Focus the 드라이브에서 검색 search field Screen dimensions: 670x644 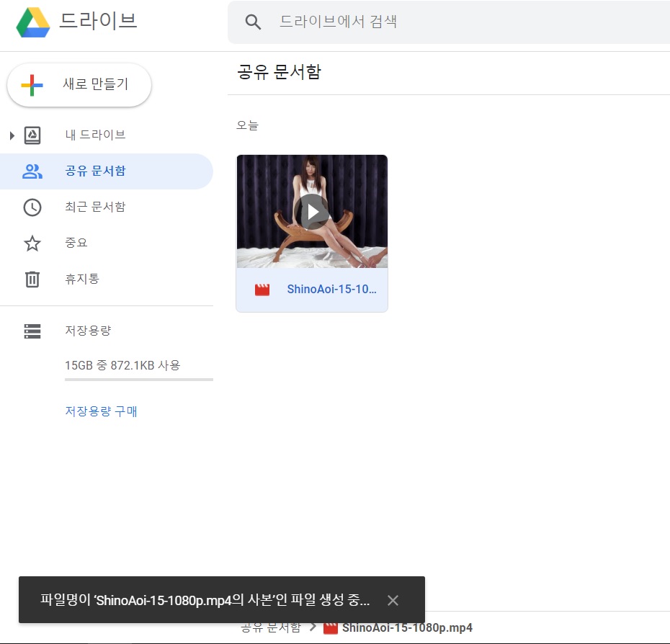tap(449, 22)
